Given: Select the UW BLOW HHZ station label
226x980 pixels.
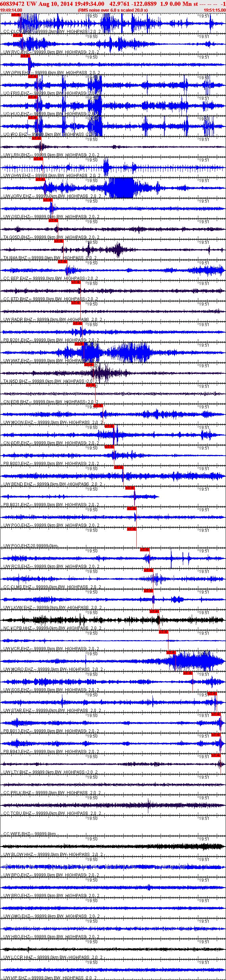Looking at the screenshot, I should 53,854.
